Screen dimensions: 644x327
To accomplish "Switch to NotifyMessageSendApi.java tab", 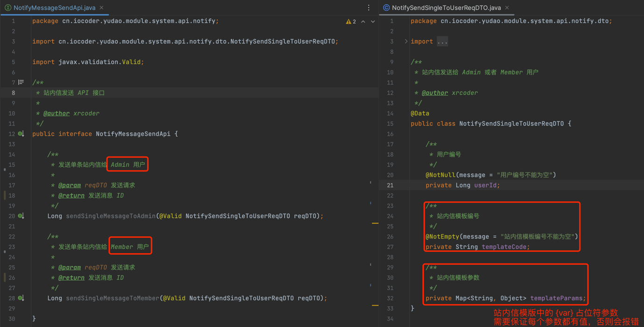I will (x=54, y=8).
